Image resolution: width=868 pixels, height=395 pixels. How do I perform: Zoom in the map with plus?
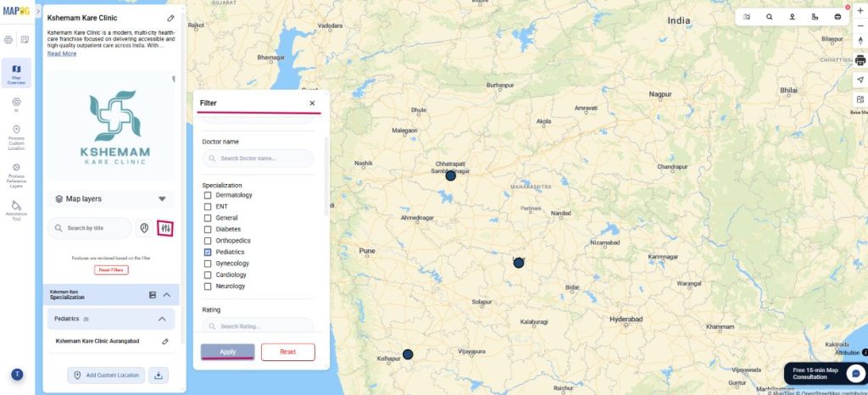860,10
